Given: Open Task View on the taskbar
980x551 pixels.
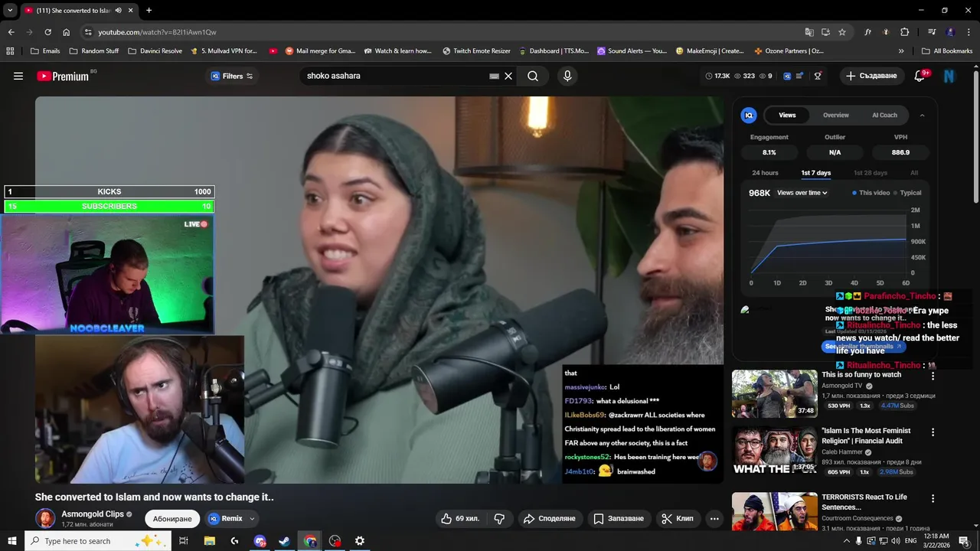Looking at the screenshot, I should pyautogui.click(x=184, y=541).
